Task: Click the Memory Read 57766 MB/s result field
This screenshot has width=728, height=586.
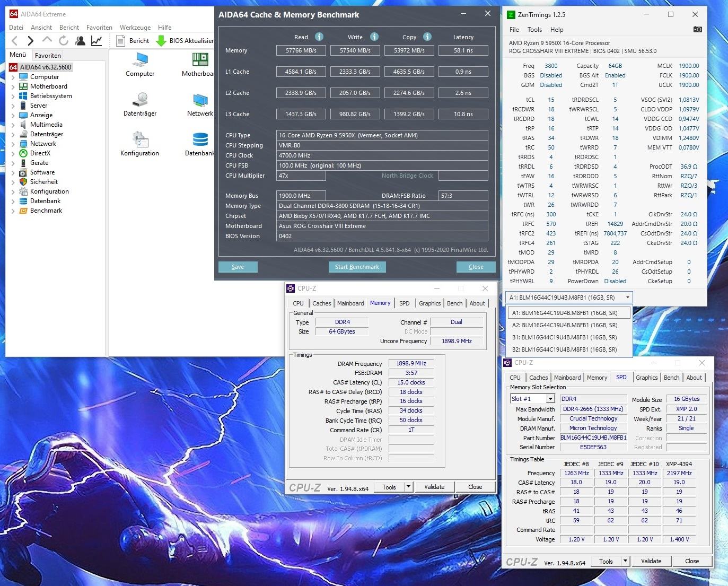Action: click(x=301, y=50)
